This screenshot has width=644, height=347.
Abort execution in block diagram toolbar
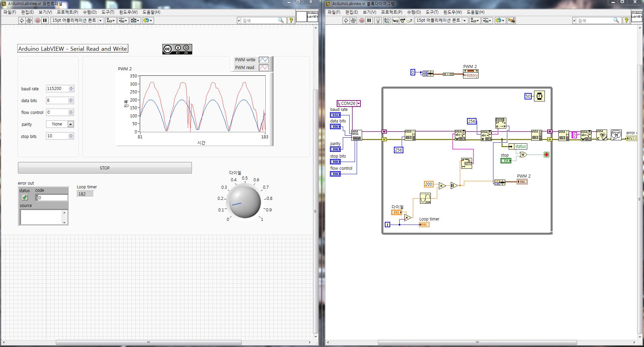coord(362,20)
